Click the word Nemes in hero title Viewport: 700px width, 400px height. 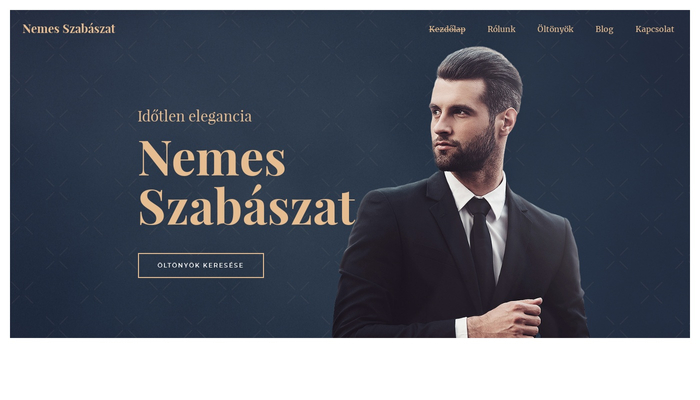pos(212,158)
